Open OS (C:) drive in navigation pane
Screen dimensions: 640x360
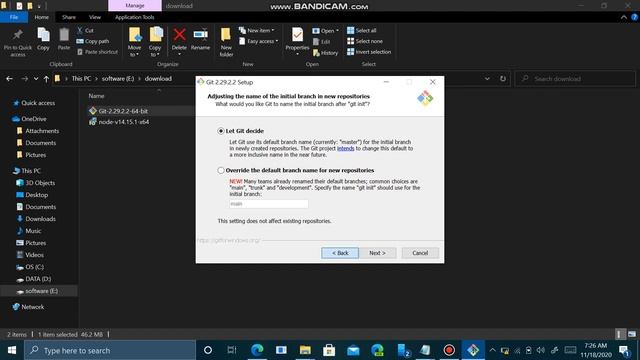click(34, 267)
